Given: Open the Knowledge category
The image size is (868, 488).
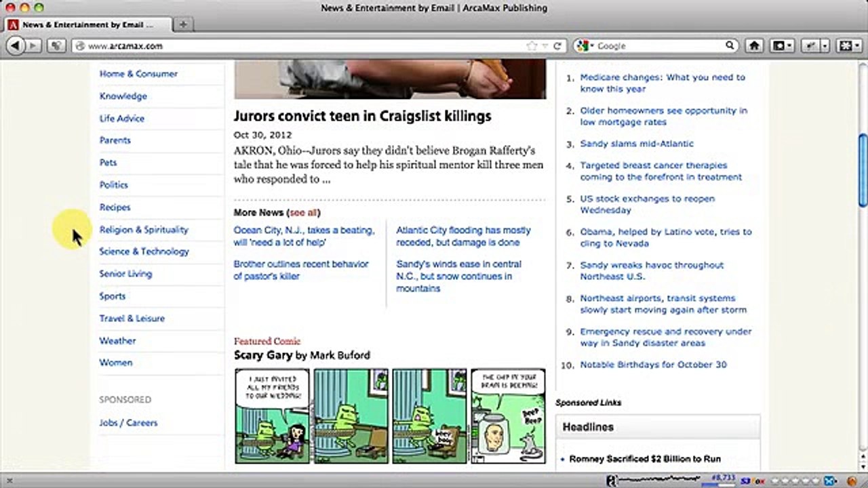Looking at the screenshot, I should coord(123,96).
